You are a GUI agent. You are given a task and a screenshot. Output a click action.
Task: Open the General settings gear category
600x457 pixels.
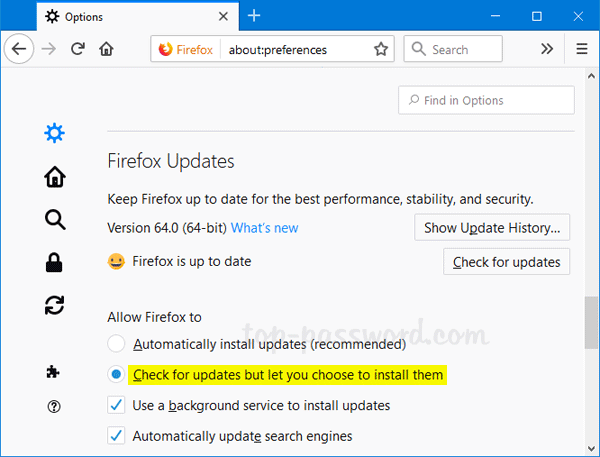(x=55, y=133)
